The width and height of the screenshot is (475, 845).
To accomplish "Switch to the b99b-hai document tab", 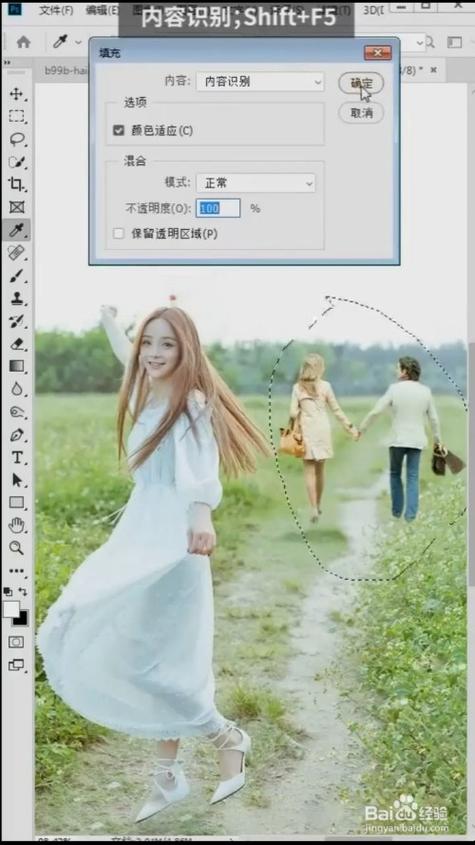I will click(66, 70).
